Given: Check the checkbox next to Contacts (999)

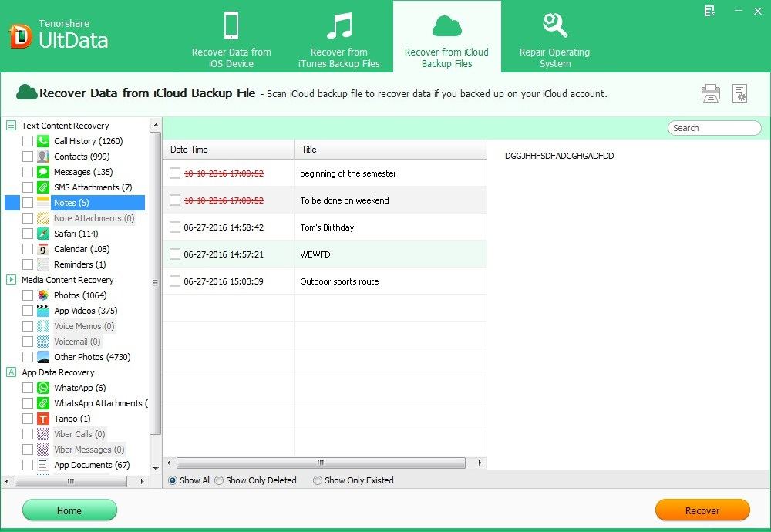Looking at the screenshot, I should 29,156.
